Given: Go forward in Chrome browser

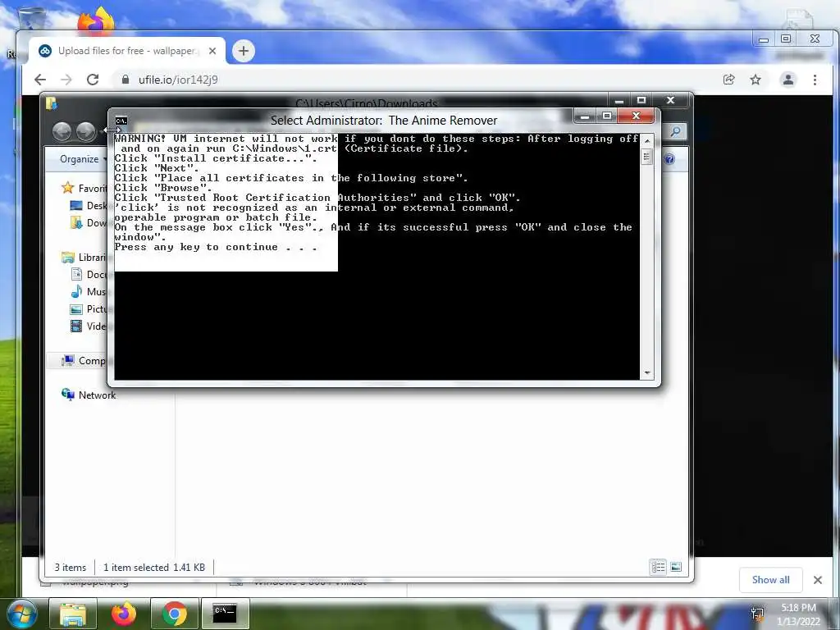Looking at the screenshot, I should pyautogui.click(x=66, y=80).
